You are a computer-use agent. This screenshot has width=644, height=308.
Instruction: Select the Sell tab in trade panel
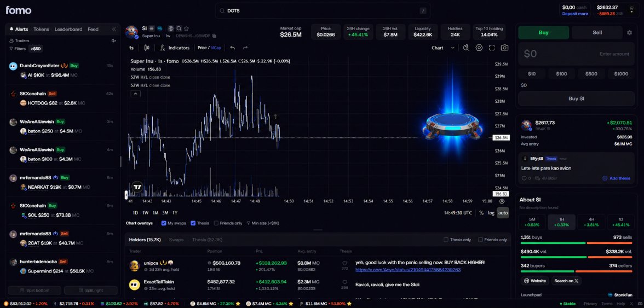pos(597,32)
